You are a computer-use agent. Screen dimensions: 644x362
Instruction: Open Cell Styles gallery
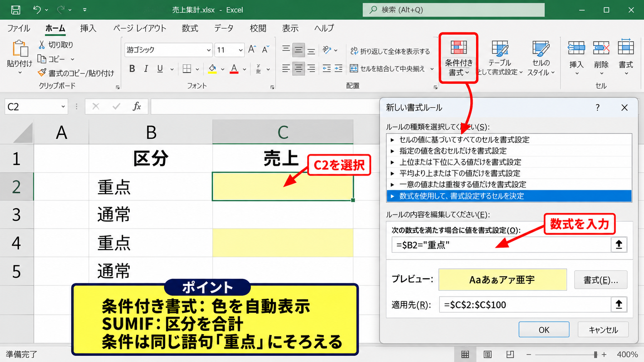[541, 58]
